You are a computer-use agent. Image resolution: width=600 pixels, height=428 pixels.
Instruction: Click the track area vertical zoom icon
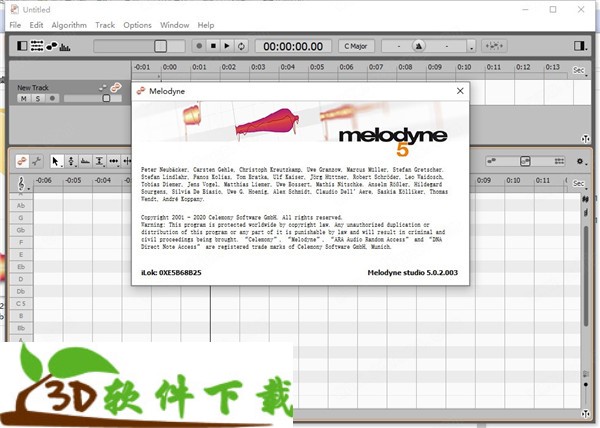point(585,138)
